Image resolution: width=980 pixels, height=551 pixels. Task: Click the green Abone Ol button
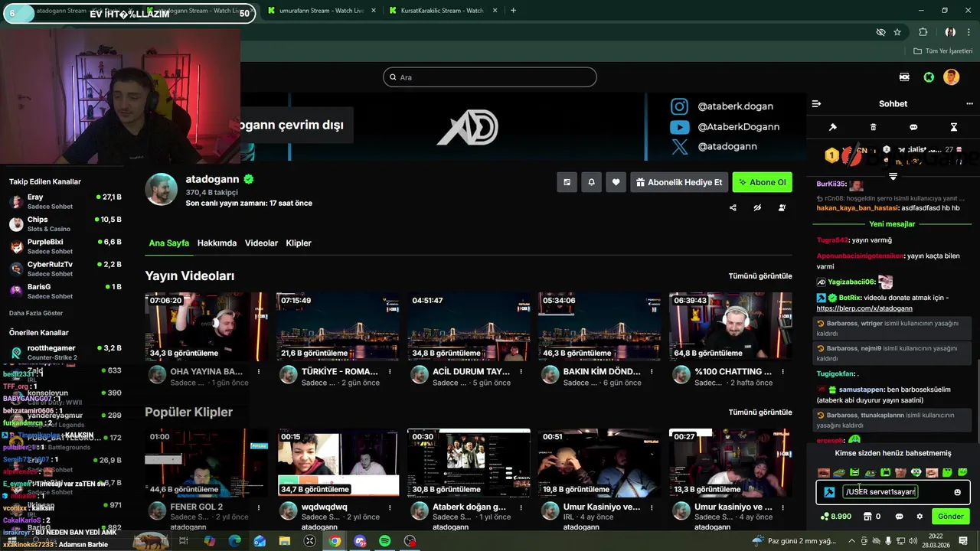(x=763, y=182)
